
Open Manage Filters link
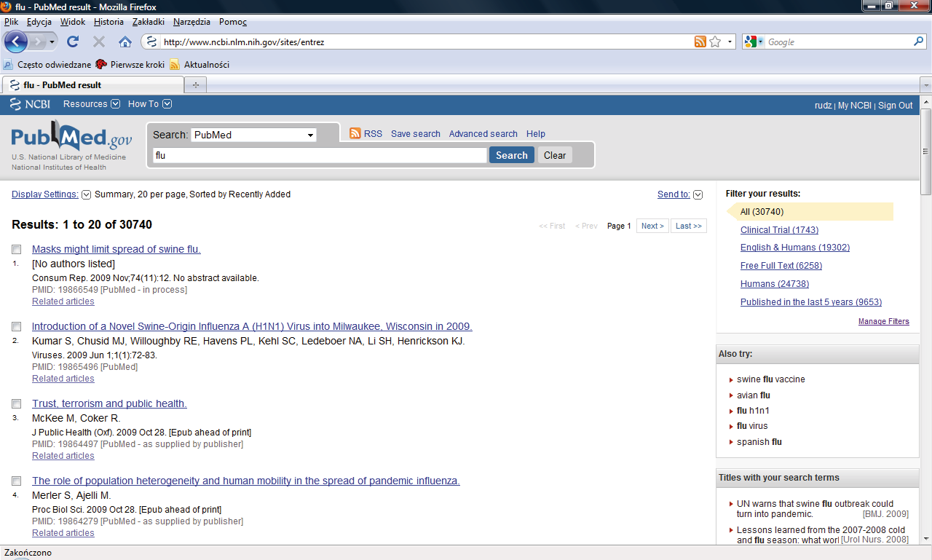point(884,321)
